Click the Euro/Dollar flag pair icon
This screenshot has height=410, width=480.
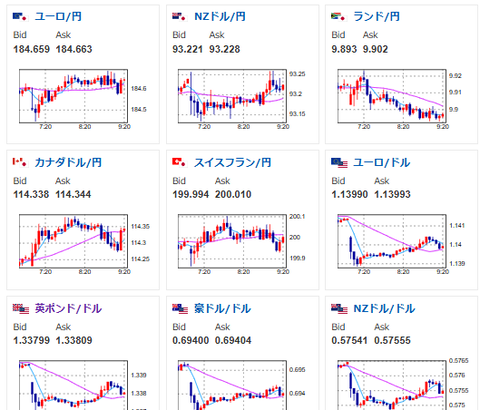[339, 163]
